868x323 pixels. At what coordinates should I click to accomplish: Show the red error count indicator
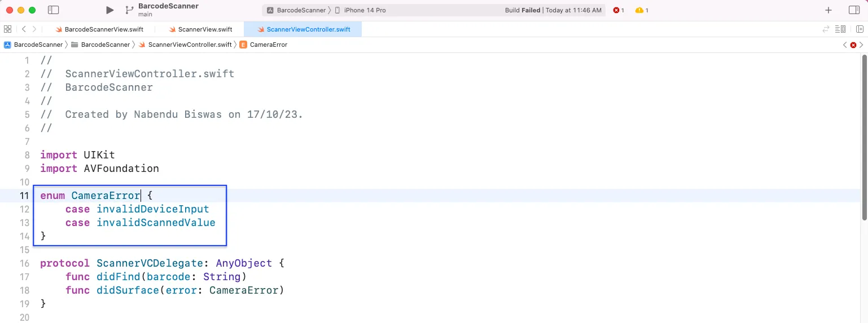coord(619,10)
